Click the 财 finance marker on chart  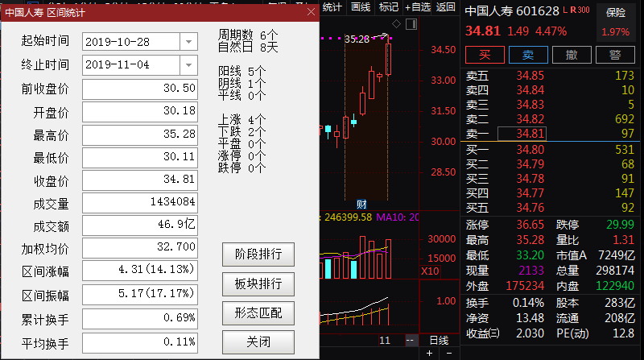pyautogui.click(x=362, y=202)
